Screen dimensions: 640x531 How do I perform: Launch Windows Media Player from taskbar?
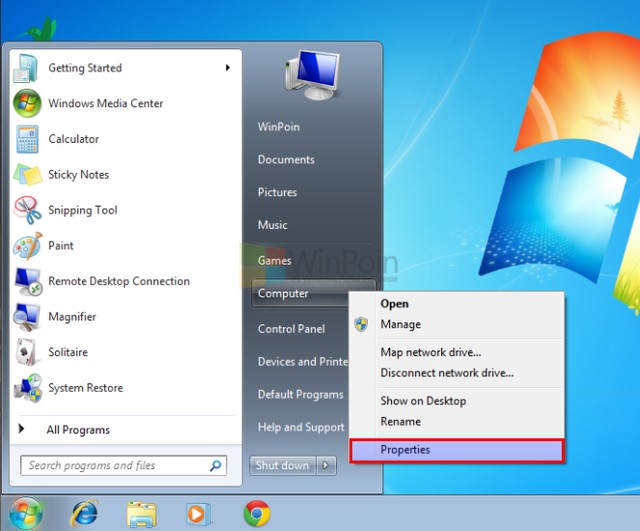198,514
